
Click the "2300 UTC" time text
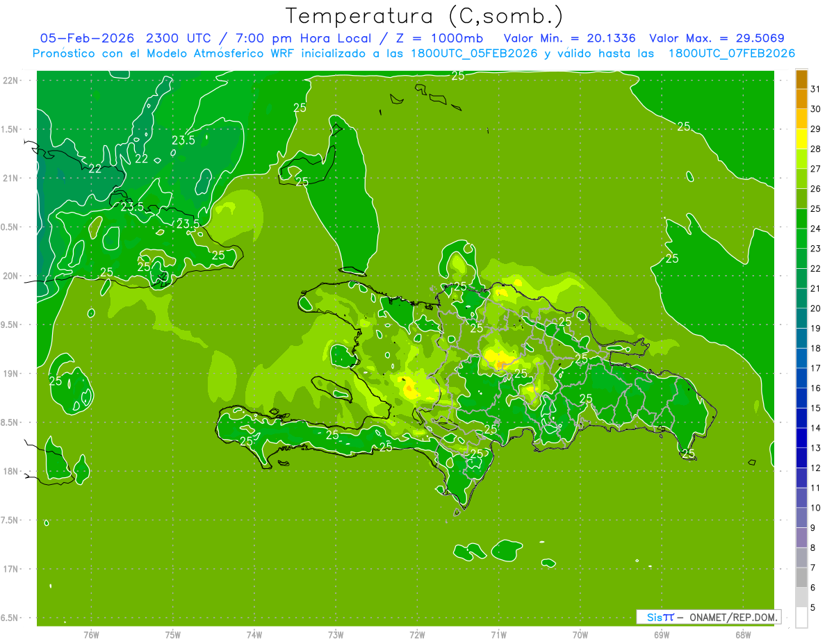coord(181,38)
